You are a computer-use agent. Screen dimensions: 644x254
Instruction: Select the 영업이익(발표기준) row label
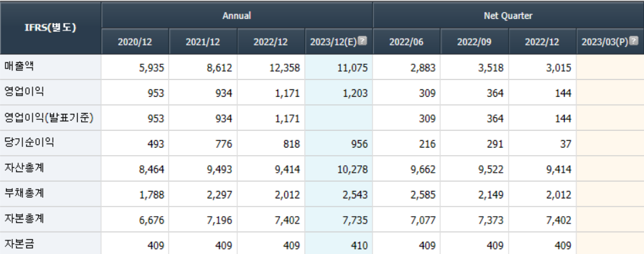coord(49,118)
